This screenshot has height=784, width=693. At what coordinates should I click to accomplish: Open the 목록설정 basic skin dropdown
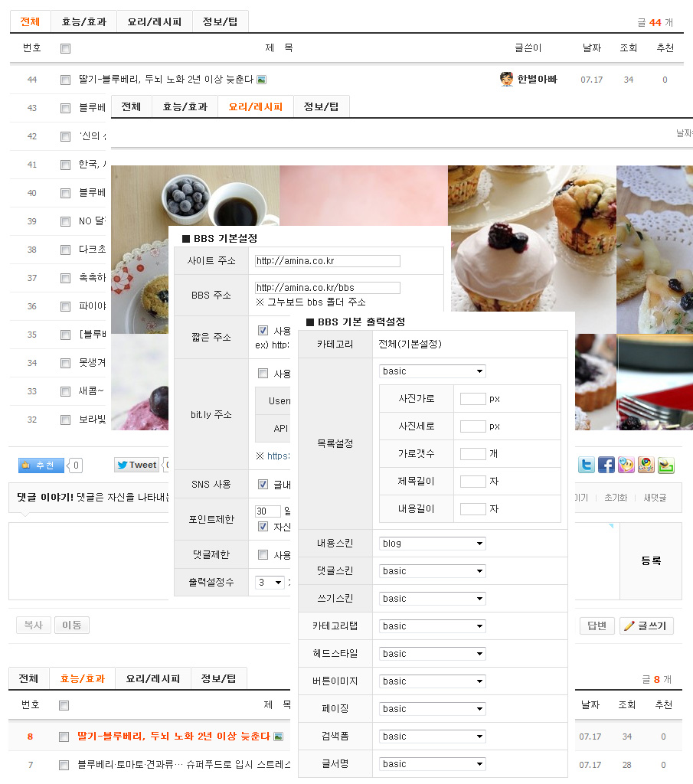pyautogui.click(x=433, y=371)
